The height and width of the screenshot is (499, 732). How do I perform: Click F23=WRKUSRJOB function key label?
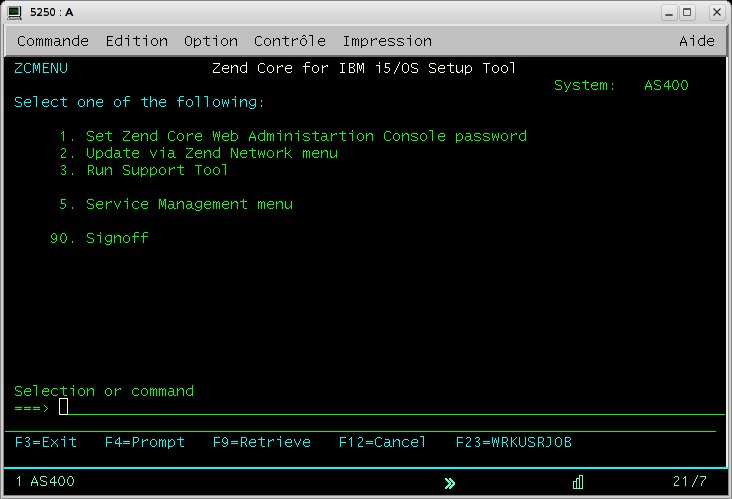tap(514, 442)
